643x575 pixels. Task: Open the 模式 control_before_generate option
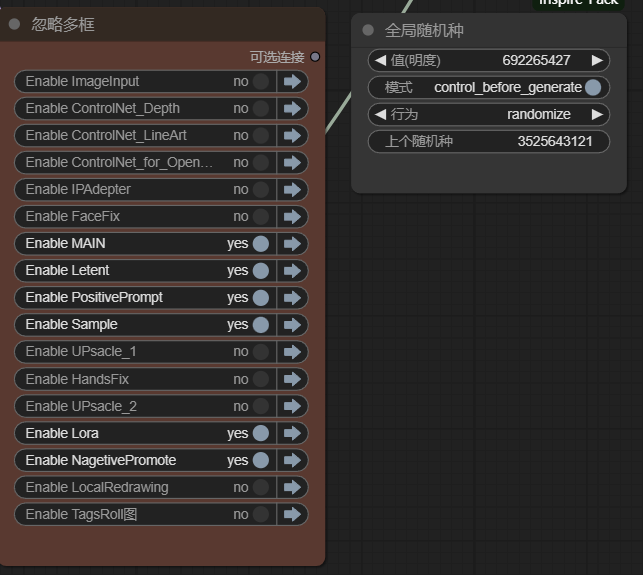point(488,87)
